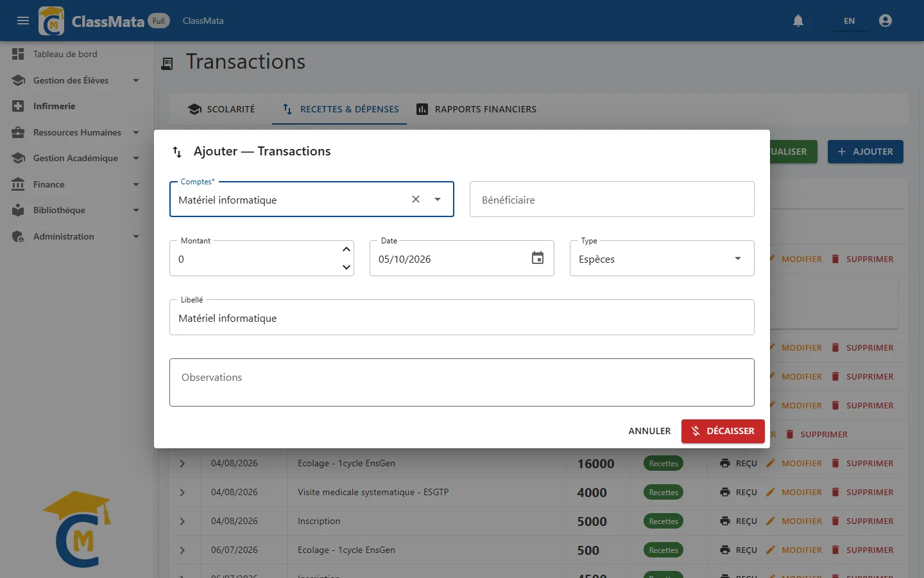
Task: Confirm with the DÉCAISSER button
Action: [x=723, y=431]
